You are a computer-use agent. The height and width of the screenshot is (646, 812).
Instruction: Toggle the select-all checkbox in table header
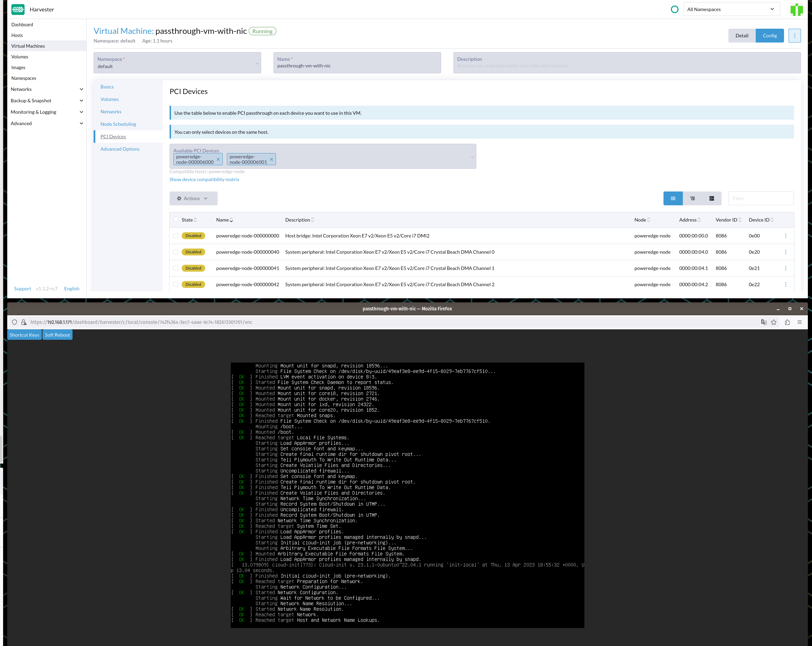tap(175, 219)
